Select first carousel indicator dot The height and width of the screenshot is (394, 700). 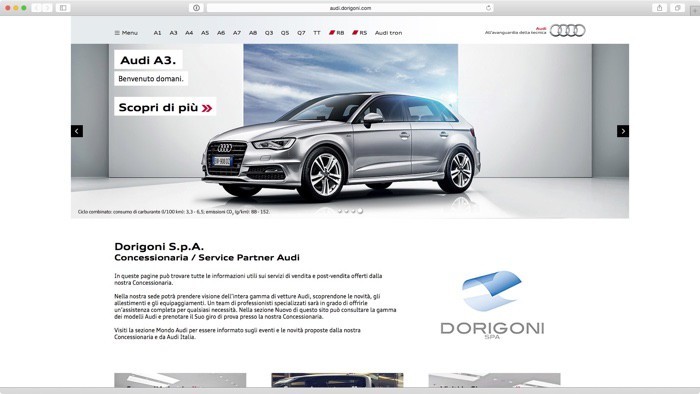click(340, 211)
